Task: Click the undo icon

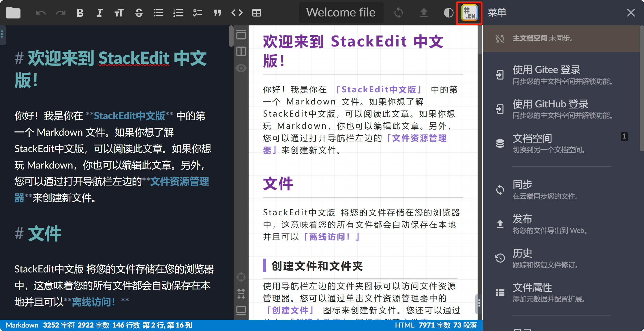Action: 41,13
